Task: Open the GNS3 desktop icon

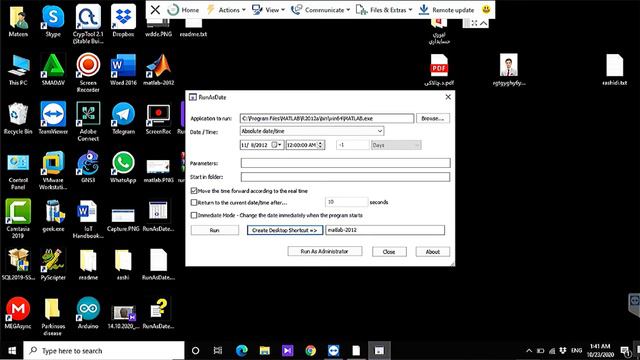Action: (88, 167)
